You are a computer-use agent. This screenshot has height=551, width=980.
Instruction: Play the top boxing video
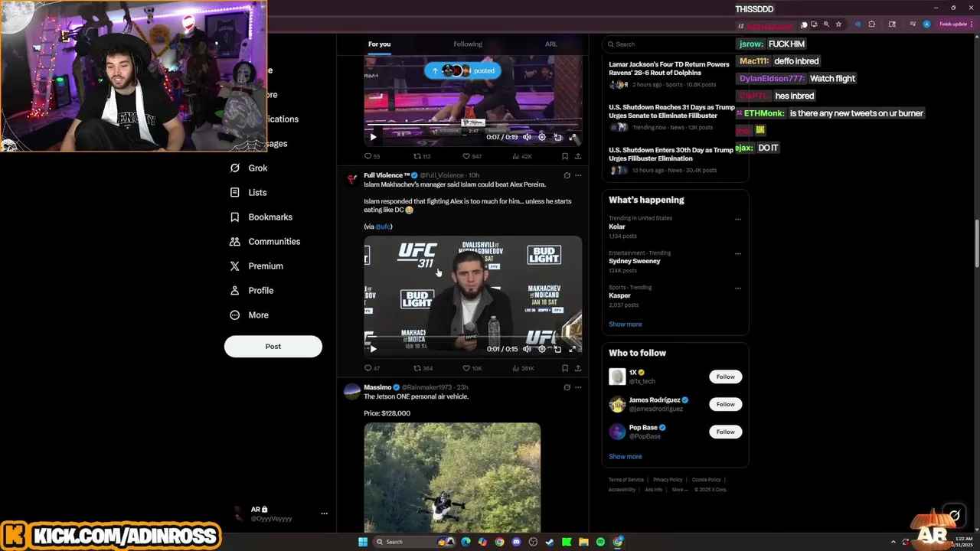click(x=373, y=137)
